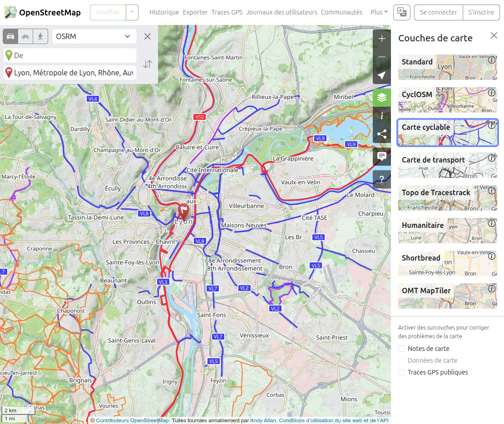Close the directions panel

148,36
